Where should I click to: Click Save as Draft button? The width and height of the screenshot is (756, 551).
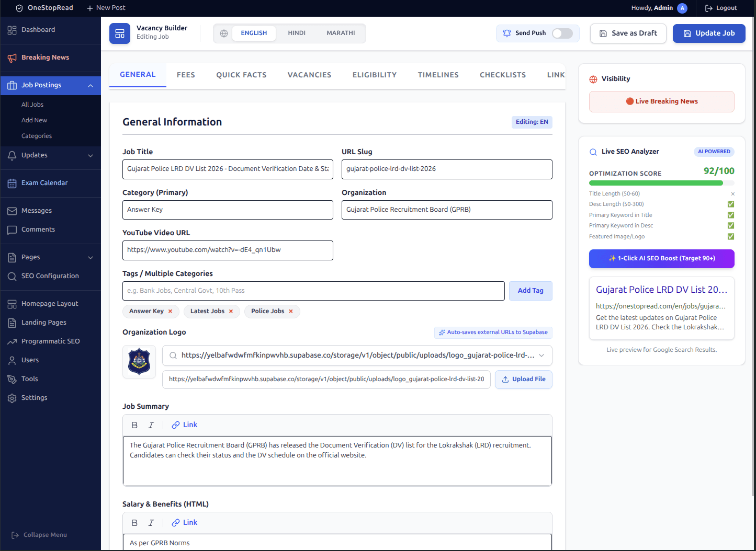(x=628, y=33)
